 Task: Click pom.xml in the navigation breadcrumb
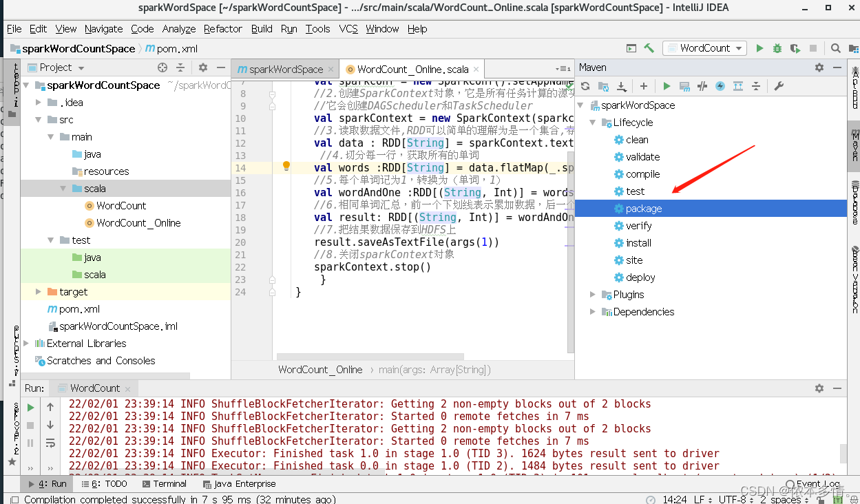click(x=171, y=49)
